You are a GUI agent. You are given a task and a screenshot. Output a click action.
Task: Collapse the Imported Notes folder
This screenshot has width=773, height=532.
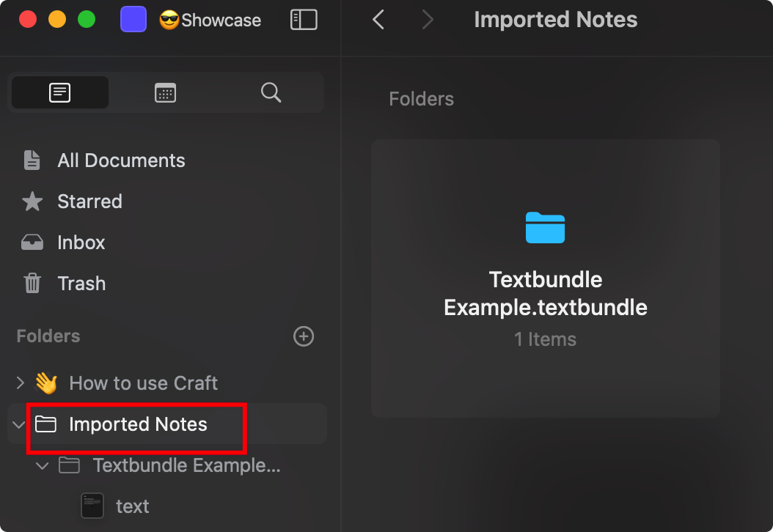18,424
